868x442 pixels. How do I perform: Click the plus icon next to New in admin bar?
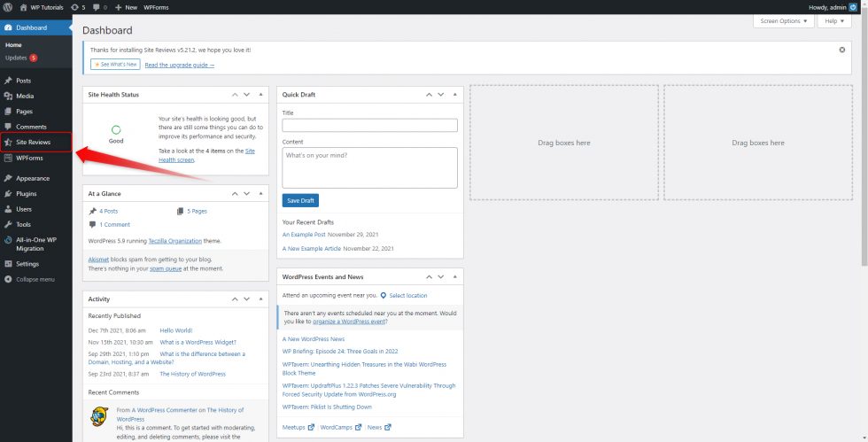pyautogui.click(x=118, y=7)
